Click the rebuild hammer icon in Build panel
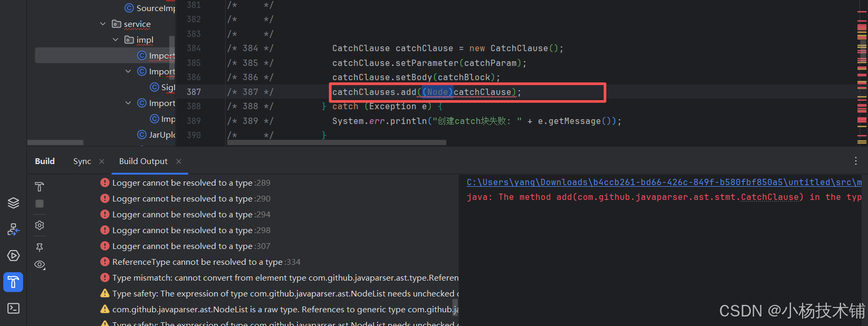The image size is (868, 326). (x=40, y=187)
